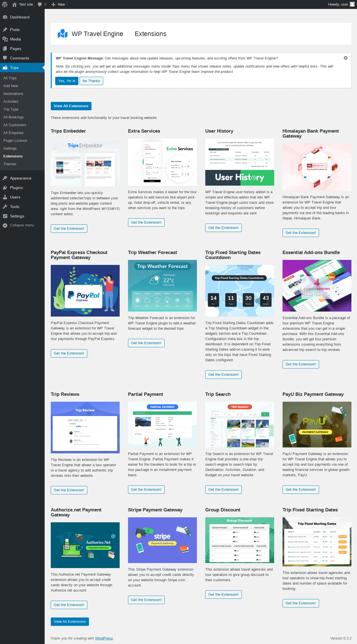357x644 pixels.
Task: Click the Group Discount thumbnail image
Action: click(x=240, y=540)
